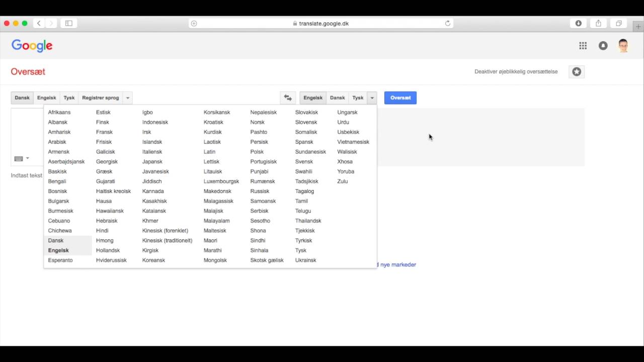Click the red Oversæt heading link
This screenshot has height=362, width=644.
(28, 71)
